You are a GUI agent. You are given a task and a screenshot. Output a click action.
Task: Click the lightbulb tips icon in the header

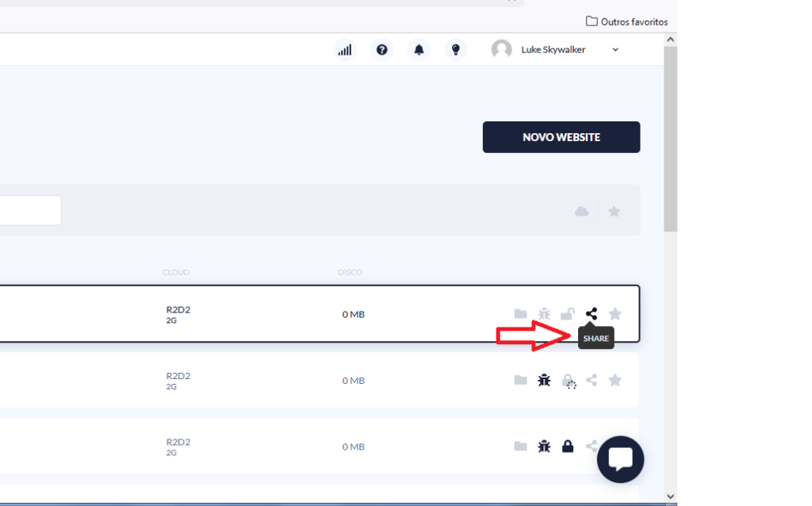click(456, 50)
